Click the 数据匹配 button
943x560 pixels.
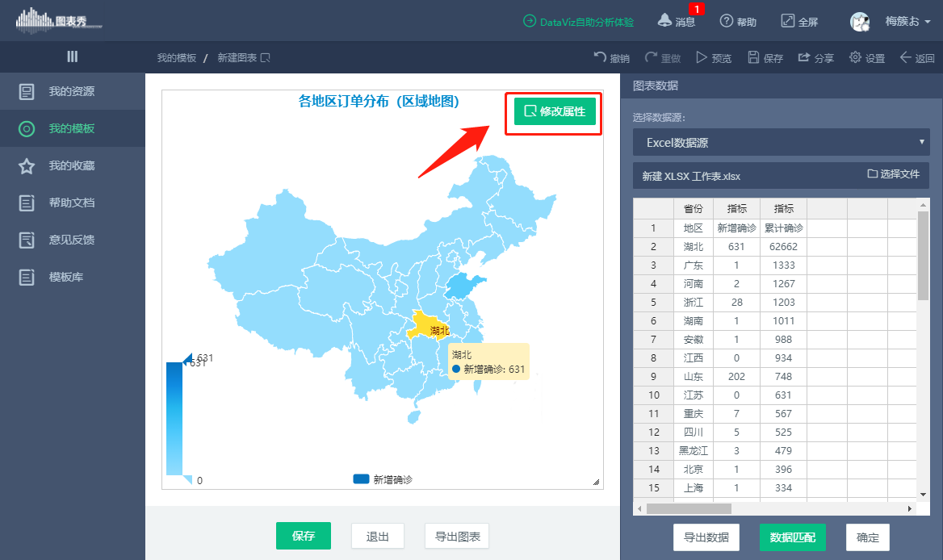click(x=793, y=537)
